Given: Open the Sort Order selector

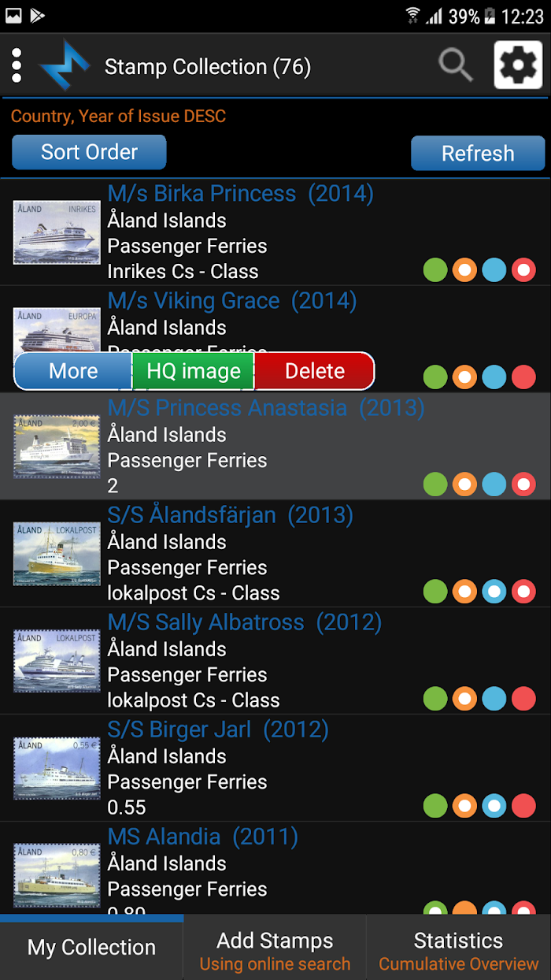Looking at the screenshot, I should pyautogui.click(x=89, y=152).
